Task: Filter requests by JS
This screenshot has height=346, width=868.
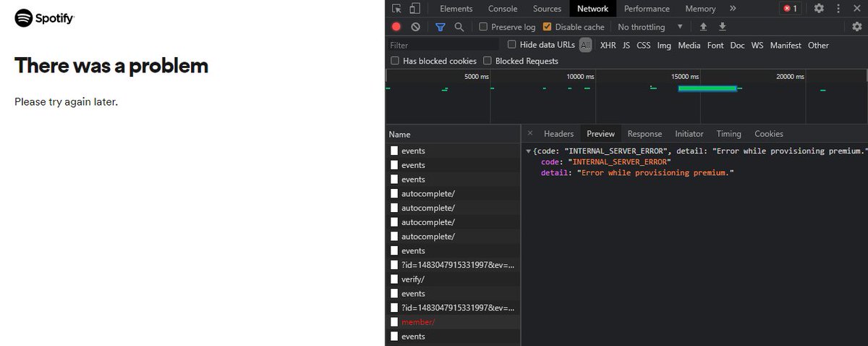Action: pyautogui.click(x=626, y=45)
